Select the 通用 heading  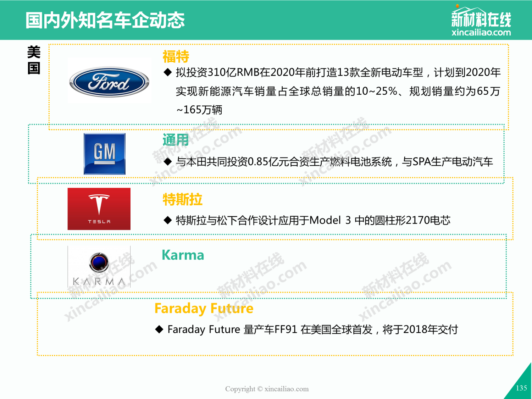tap(176, 140)
